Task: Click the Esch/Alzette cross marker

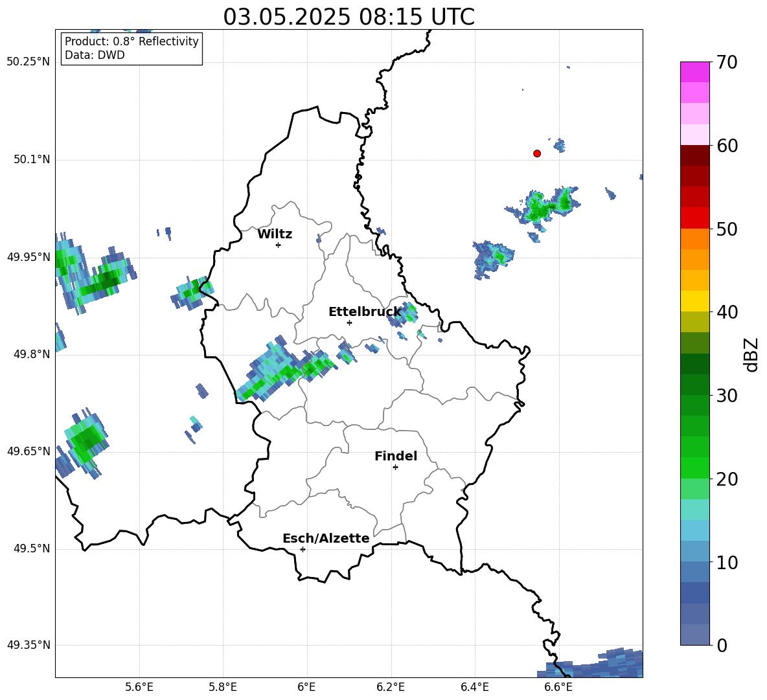Action: click(303, 549)
